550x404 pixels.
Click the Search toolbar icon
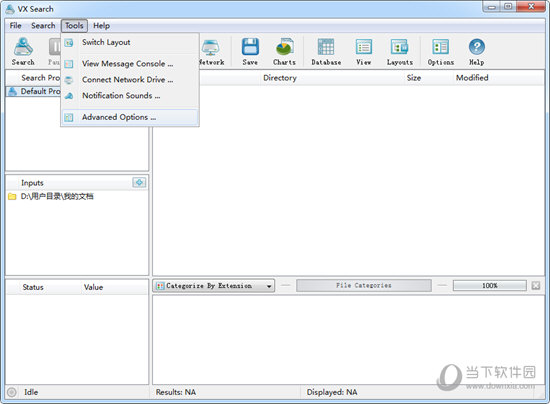pyautogui.click(x=23, y=51)
